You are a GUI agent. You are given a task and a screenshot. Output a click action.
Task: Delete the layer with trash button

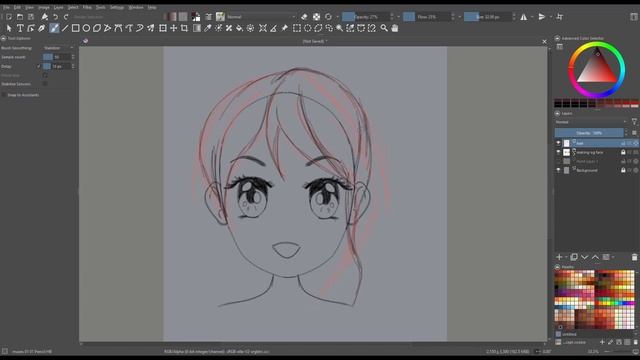634,257
